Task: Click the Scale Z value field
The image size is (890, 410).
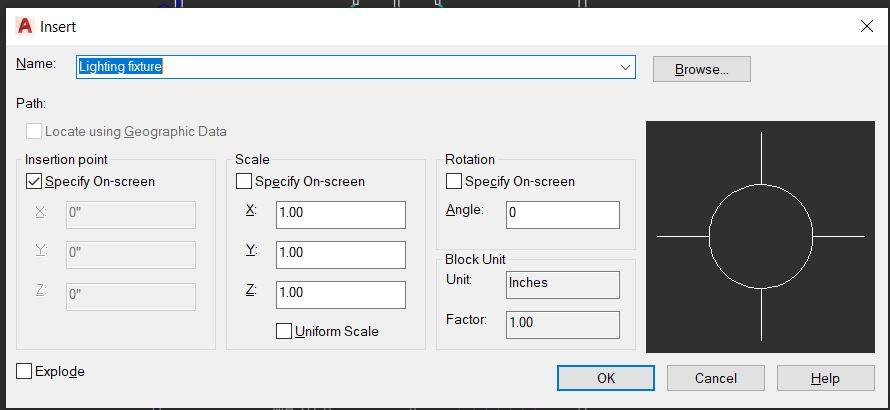Action: coord(340,294)
